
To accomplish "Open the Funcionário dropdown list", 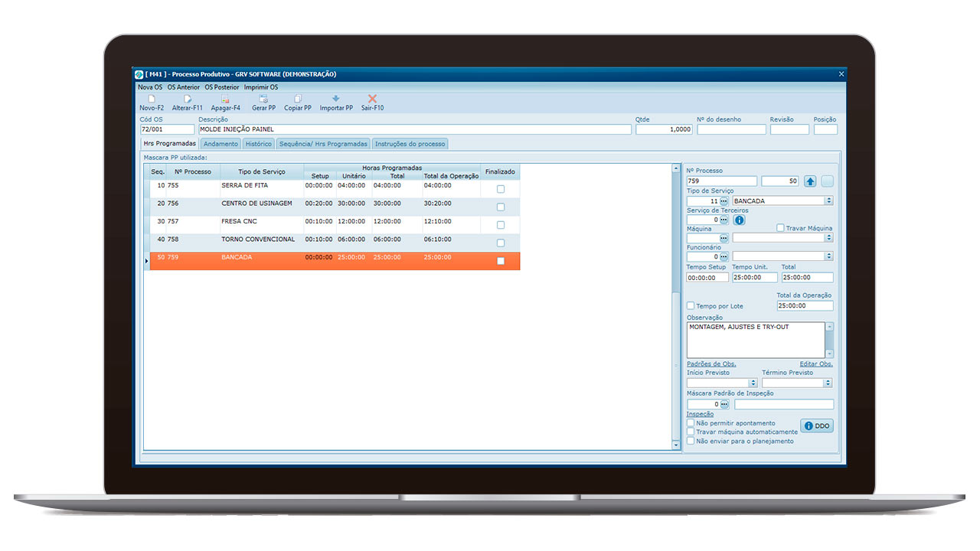I will (829, 256).
